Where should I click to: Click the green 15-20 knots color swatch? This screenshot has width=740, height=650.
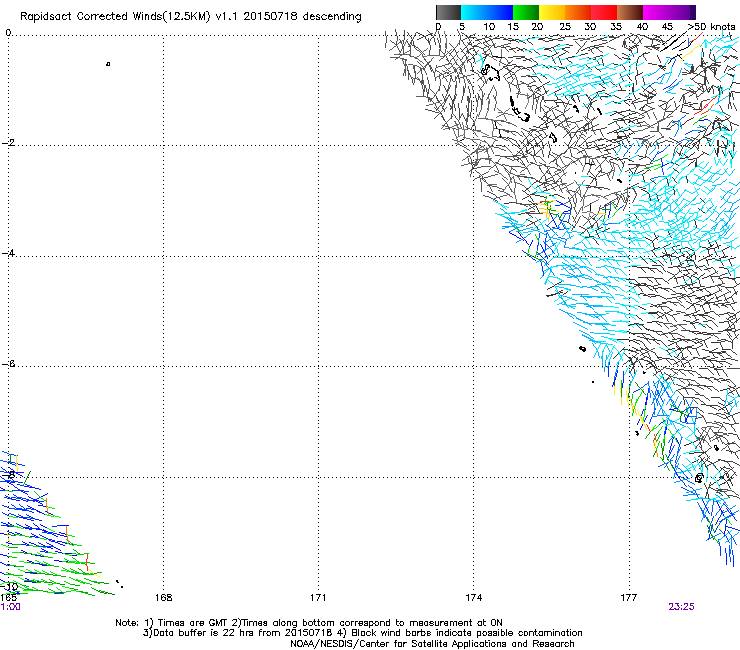[526, 12]
